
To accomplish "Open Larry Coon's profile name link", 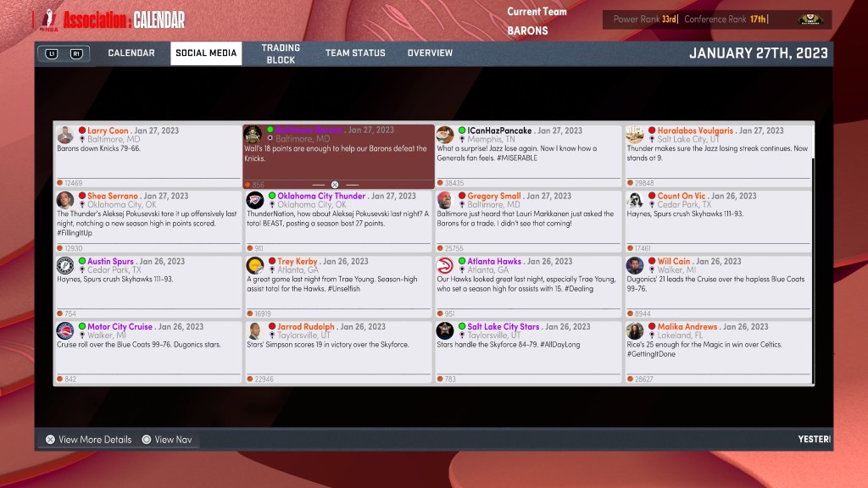I will (108, 130).
